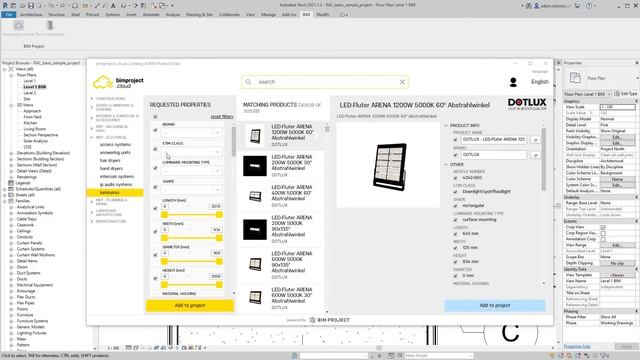Screen dimensions: 640x360
Task: Expand the CONSTRUCTIONS category
Action: [91, 99]
